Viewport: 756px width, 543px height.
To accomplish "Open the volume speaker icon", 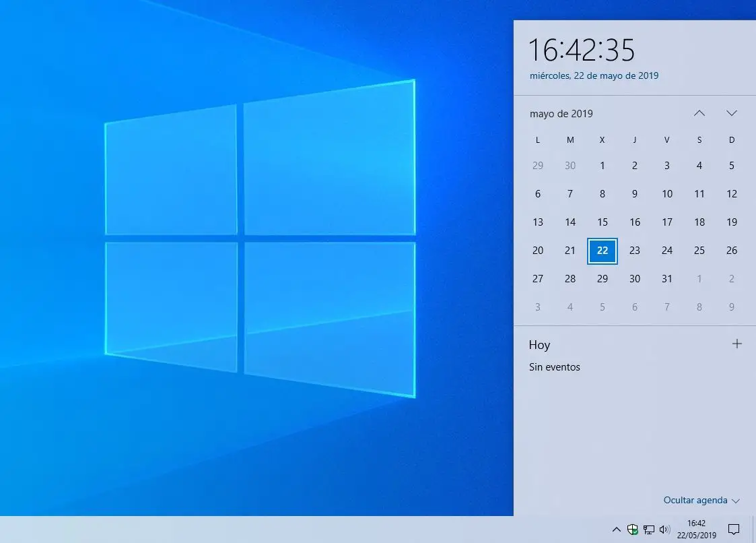I will pyautogui.click(x=665, y=530).
